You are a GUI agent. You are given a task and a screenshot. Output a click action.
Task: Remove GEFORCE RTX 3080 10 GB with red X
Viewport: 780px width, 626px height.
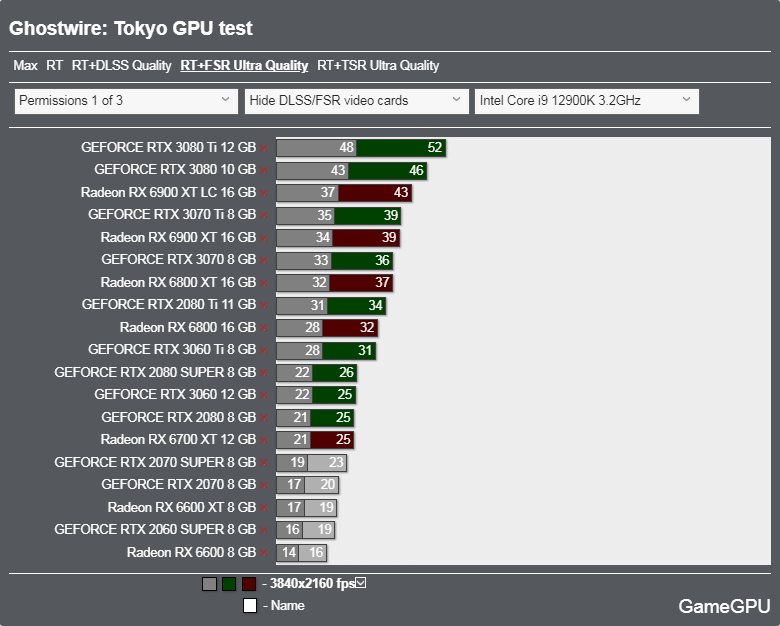(264, 170)
